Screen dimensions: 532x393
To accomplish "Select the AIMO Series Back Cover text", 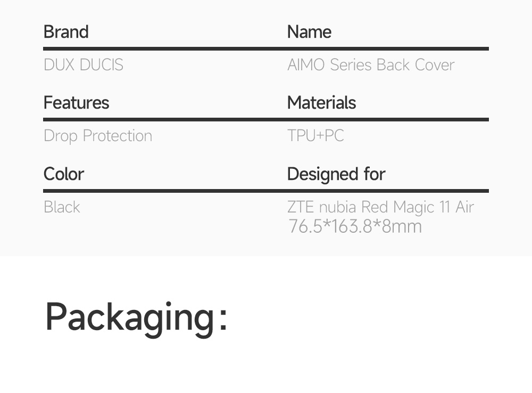I will tap(371, 65).
